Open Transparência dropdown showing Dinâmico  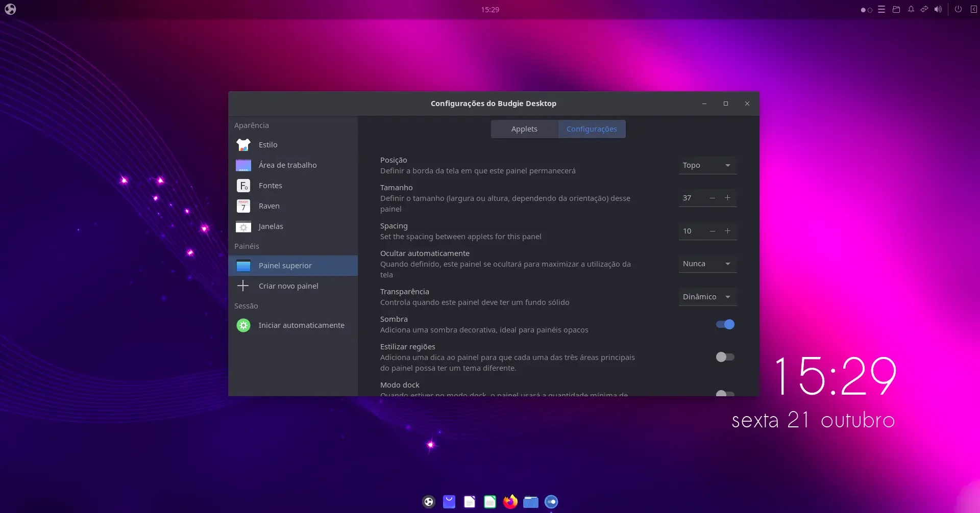click(x=707, y=297)
